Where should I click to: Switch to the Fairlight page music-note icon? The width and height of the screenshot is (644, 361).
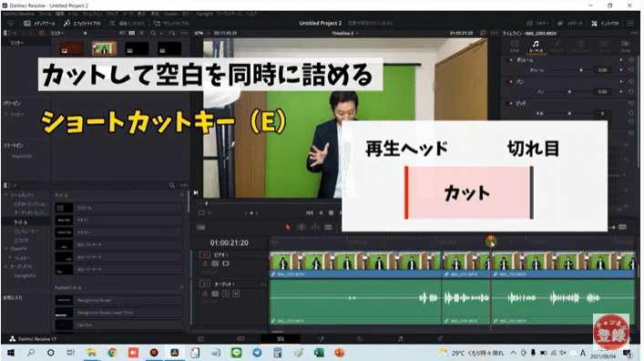click(401, 339)
